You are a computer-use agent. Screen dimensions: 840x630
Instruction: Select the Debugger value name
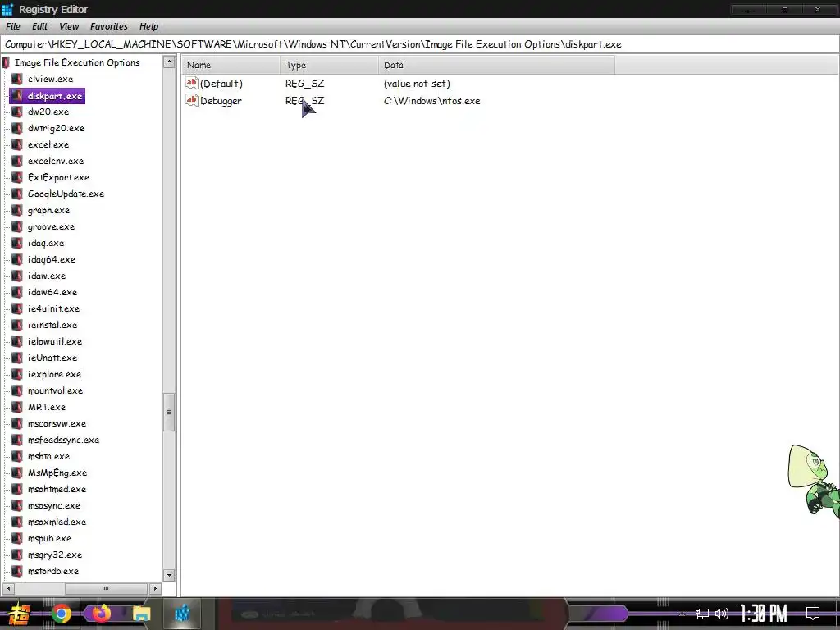(x=221, y=101)
